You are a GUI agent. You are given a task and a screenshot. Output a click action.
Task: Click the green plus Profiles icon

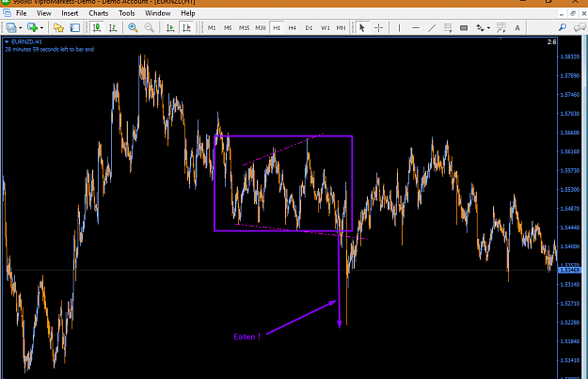click(33, 27)
